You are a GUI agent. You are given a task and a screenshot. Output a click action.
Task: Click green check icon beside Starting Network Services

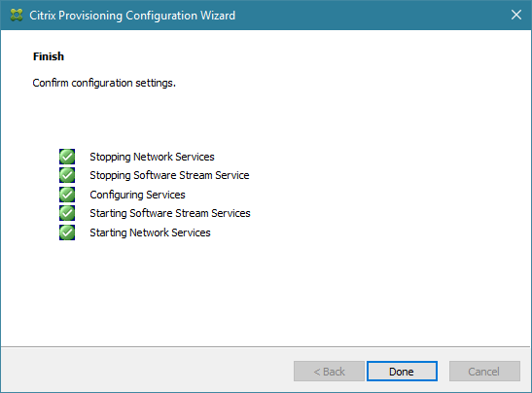pyautogui.click(x=67, y=232)
